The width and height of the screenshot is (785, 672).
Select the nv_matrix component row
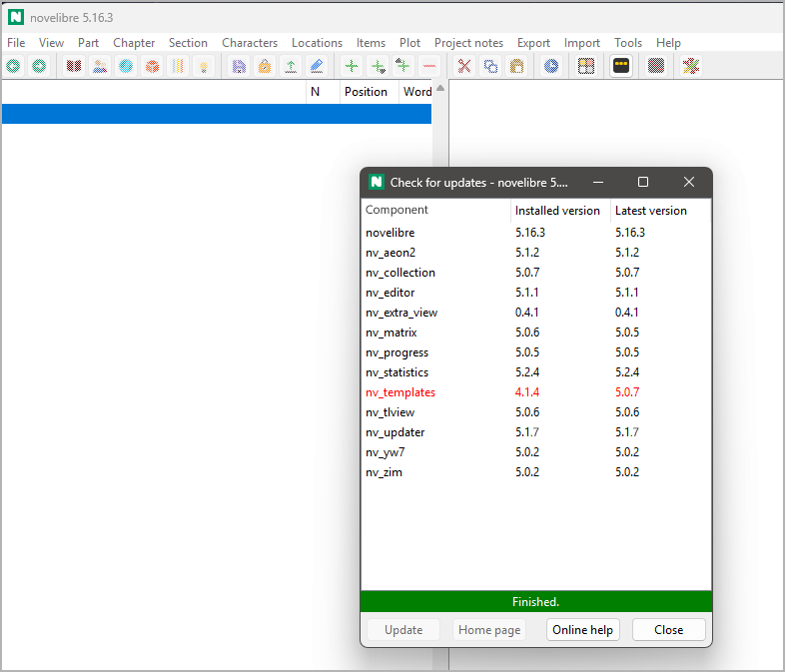click(535, 333)
